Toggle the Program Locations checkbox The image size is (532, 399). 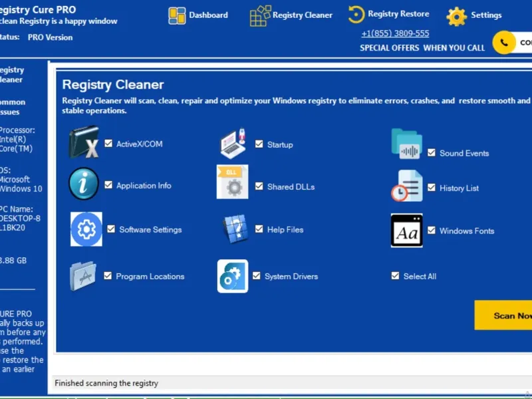click(108, 276)
